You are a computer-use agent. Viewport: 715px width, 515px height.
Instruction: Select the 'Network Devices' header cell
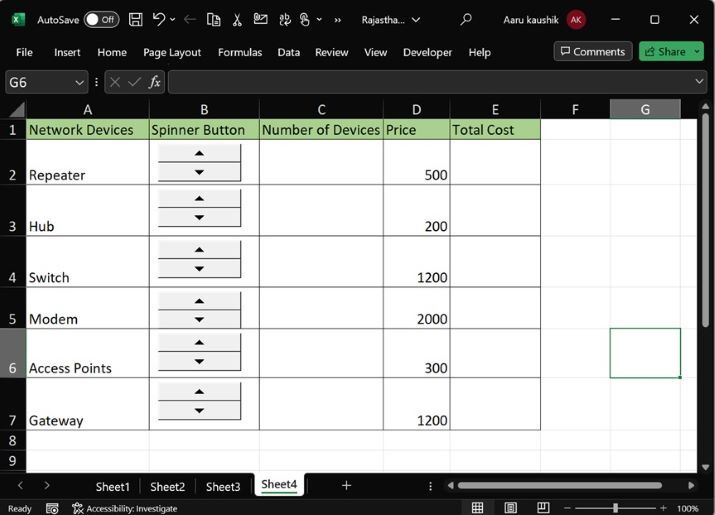pyautogui.click(x=88, y=130)
